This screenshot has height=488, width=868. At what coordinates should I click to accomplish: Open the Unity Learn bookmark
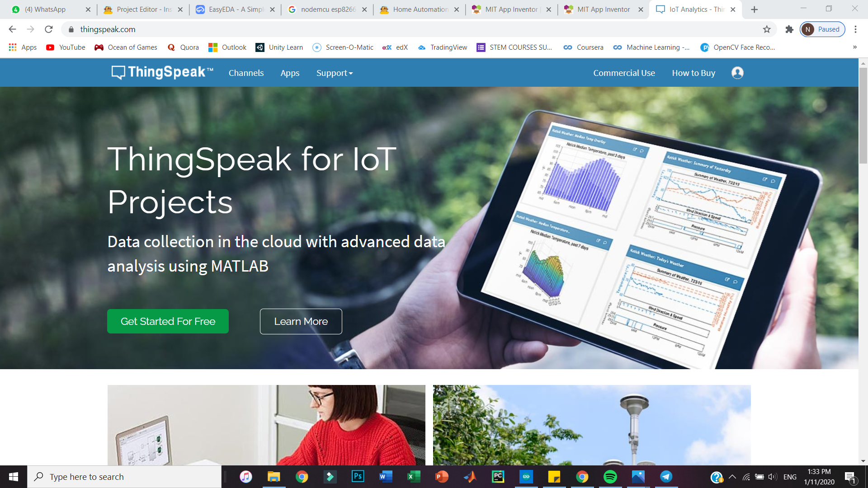(279, 47)
